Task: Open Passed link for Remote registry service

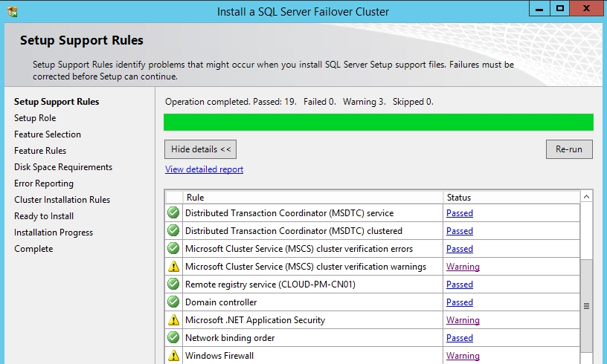Action: point(460,285)
